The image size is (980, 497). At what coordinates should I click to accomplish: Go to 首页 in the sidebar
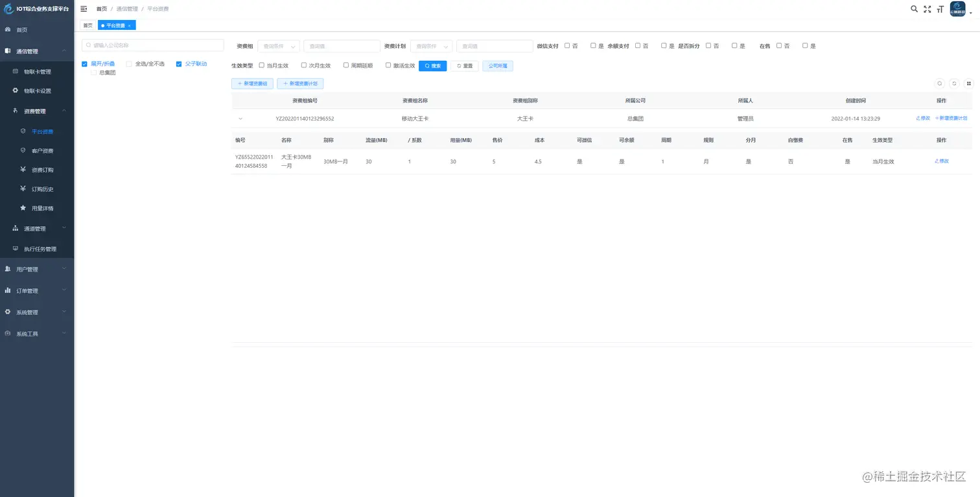37,30
